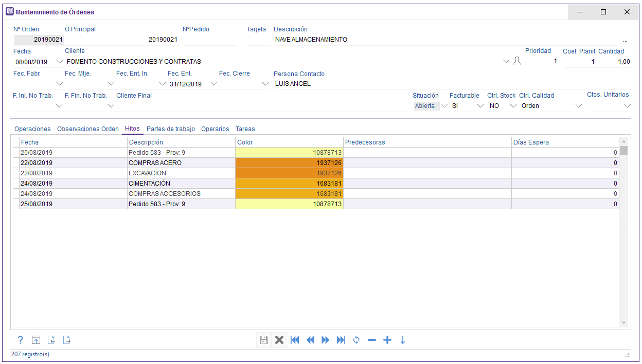Delete record with the minus icon

point(372,340)
